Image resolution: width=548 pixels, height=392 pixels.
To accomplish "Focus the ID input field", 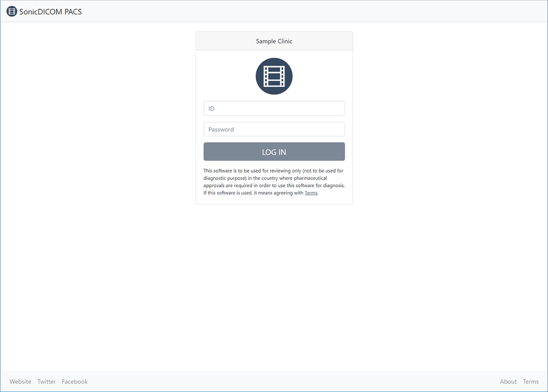I will coord(274,108).
